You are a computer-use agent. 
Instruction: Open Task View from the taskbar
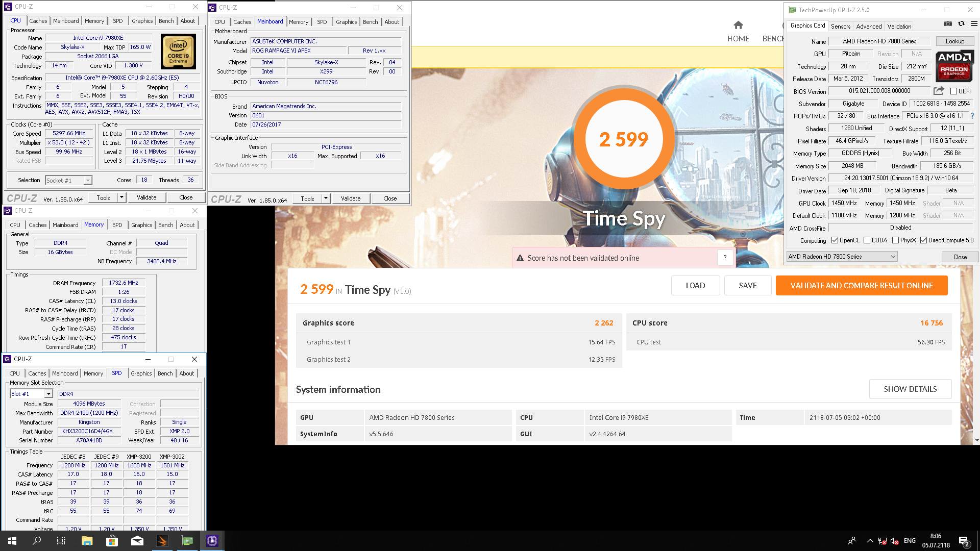[x=61, y=541]
